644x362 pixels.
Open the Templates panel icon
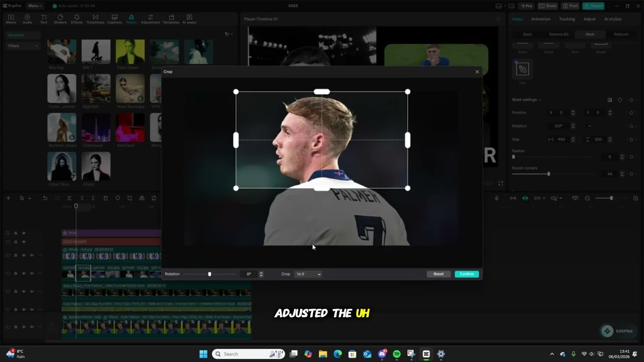point(171,19)
